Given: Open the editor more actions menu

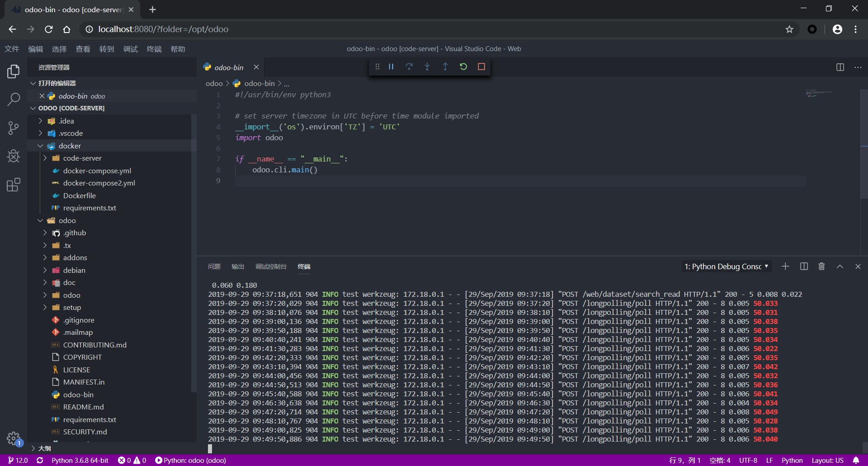Looking at the screenshot, I should 858,67.
